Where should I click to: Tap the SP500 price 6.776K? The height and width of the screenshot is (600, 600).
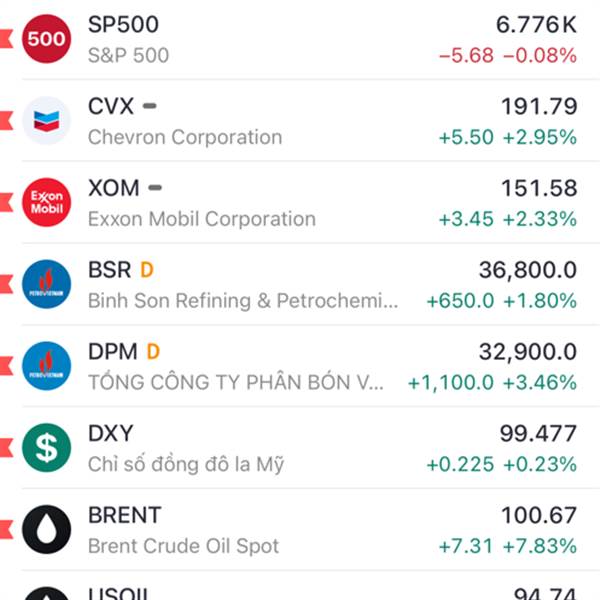536,24
